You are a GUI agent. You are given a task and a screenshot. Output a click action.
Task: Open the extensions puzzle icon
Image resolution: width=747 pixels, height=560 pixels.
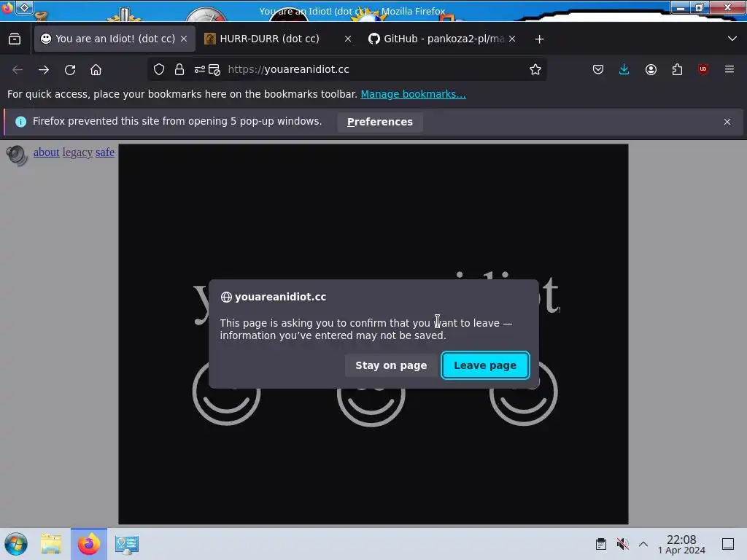(677, 69)
